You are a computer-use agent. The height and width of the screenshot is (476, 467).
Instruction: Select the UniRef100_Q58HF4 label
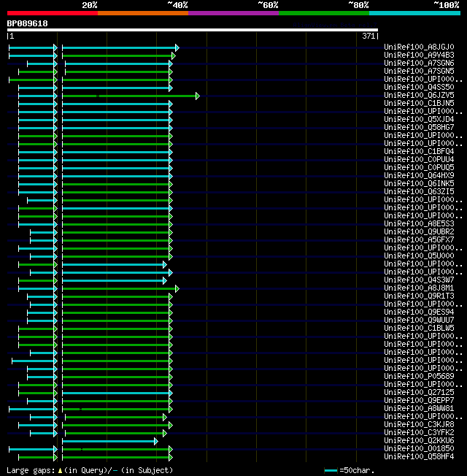[x=419, y=457]
